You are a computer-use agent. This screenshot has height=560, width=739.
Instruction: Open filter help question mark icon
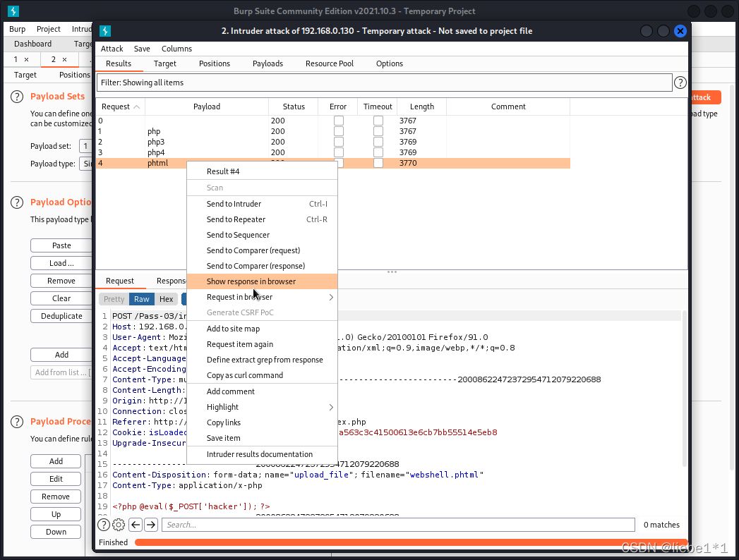[680, 83]
